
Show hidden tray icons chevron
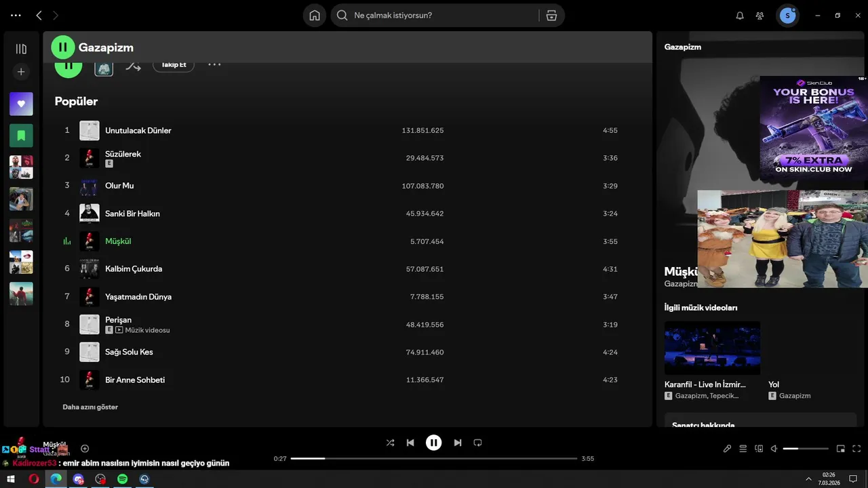pos(808,479)
